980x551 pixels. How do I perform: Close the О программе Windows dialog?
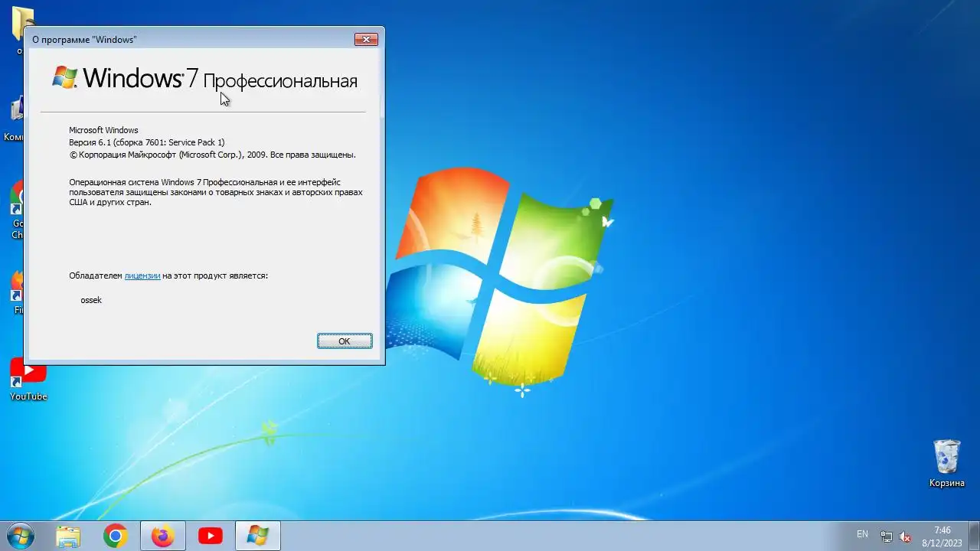click(366, 39)
